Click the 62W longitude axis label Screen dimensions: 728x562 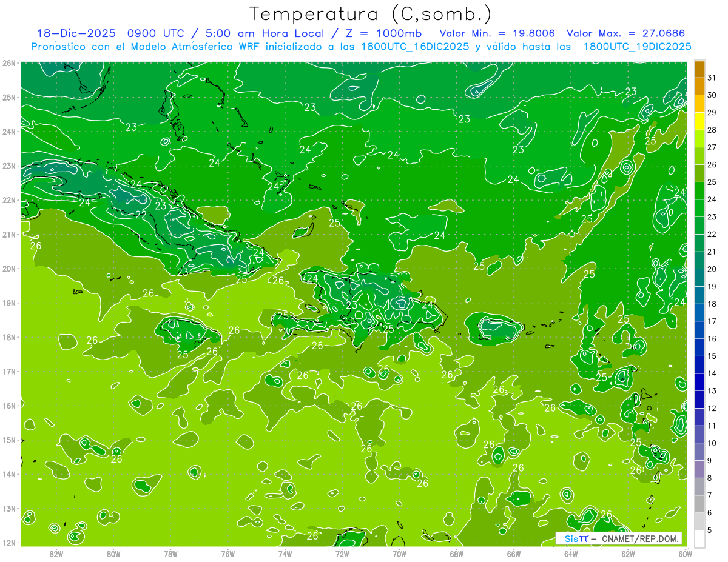pos(628,554)
